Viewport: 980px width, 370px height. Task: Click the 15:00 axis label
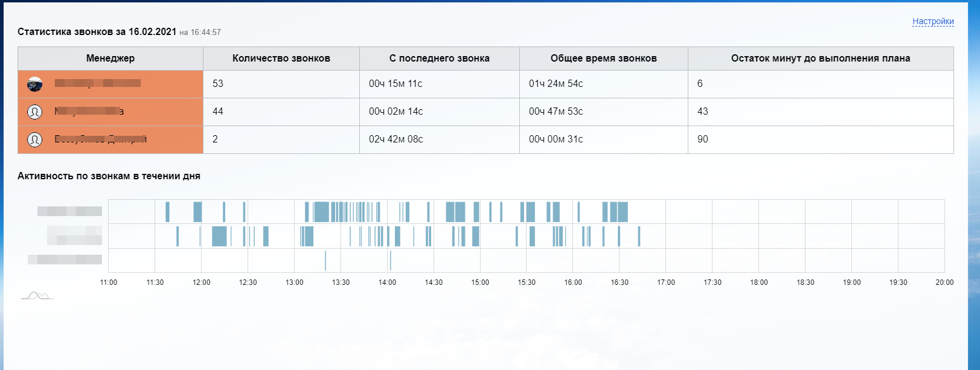pyautogui.click(x=481, y=282)
